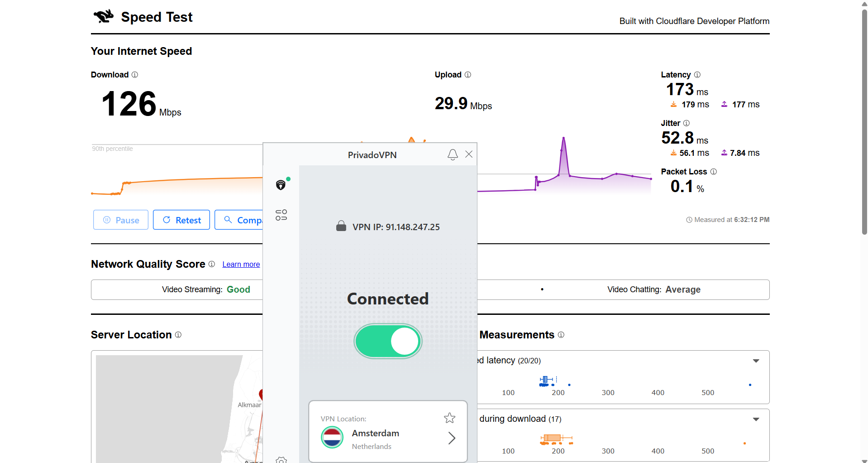Click the PrivadoVPN panel title
Image resolution: width=868 pixels, height=463 pixels.
point(372,155)
